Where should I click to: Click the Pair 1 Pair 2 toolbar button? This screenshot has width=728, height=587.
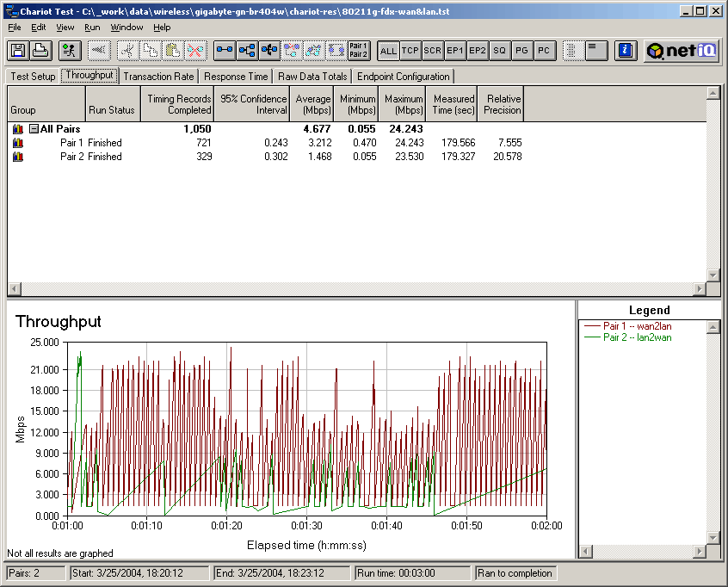359,51
